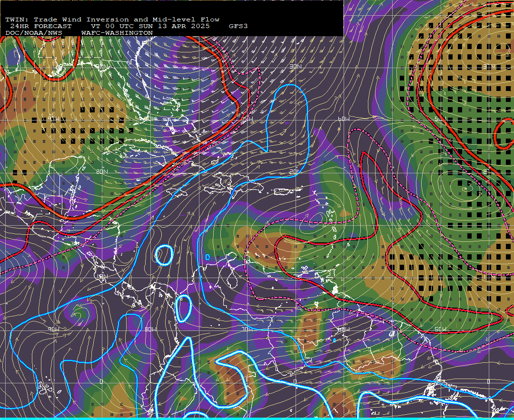Click the 10N label near Central America
The width and height of the screenshot is (514, 420).
[102, 276]
